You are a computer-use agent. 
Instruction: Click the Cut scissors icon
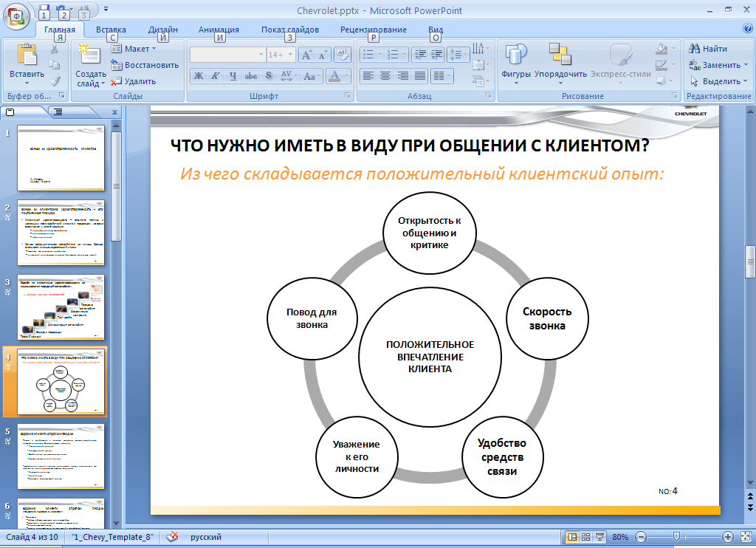(55, 49)
